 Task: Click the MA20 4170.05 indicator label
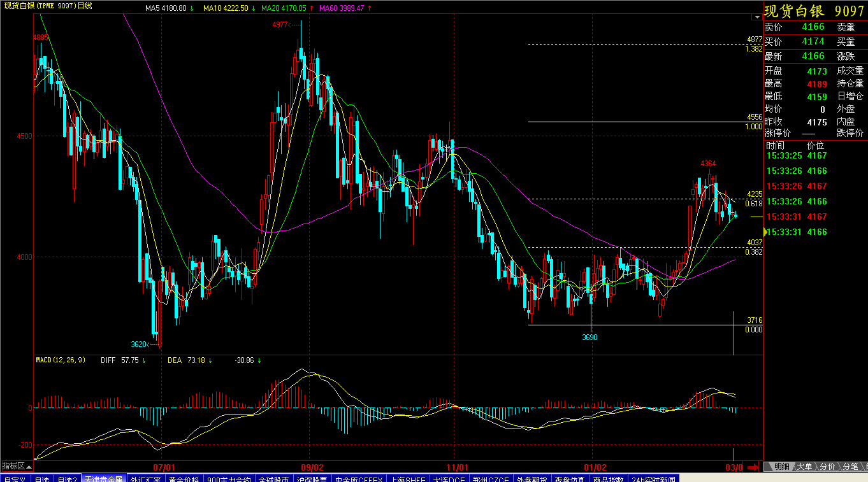pos(287,8)
